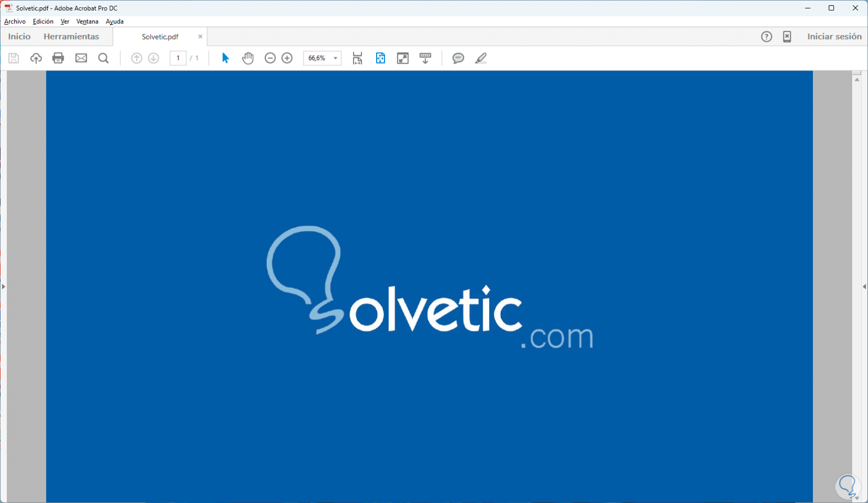868x503 pixels.
Task: Minimize the Acrobat window
Action: (808, 8)
